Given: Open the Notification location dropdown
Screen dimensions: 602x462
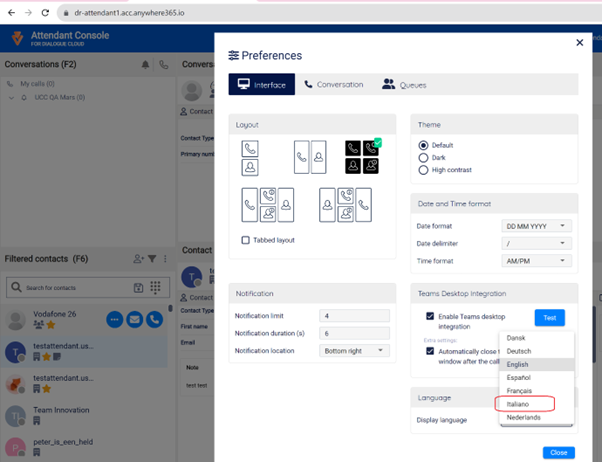Looking at the screenshot, I should (x=354, y=351).
